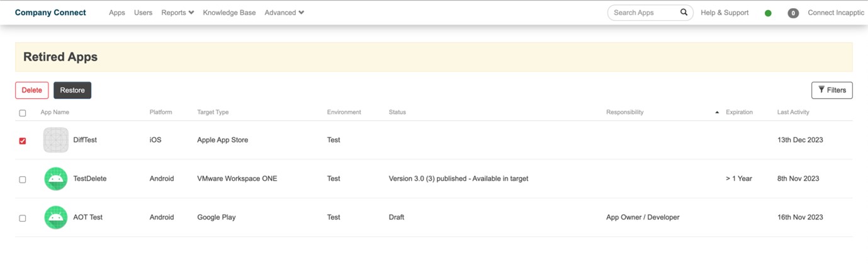The width and height of the screenshot is (868, 274).
Task: Go to the Apps menu item
Action: pos(117,13)
